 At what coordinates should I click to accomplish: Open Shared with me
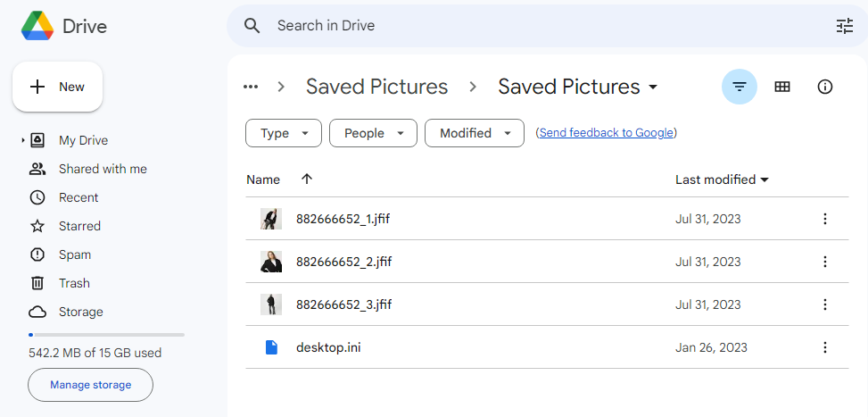103,169
